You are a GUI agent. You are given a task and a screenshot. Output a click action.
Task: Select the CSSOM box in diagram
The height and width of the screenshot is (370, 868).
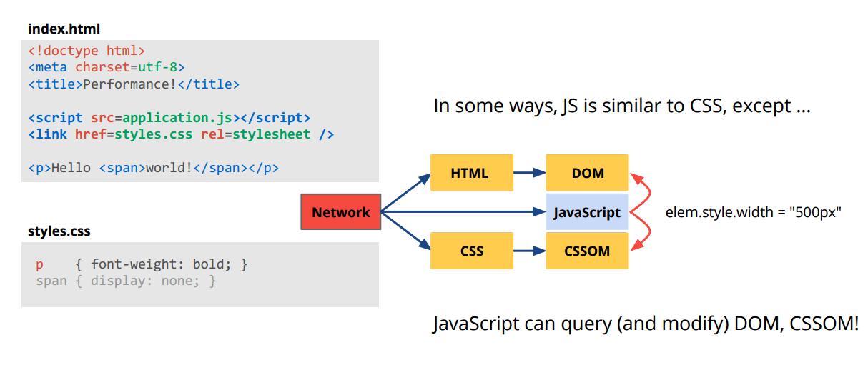click(587, 251)
